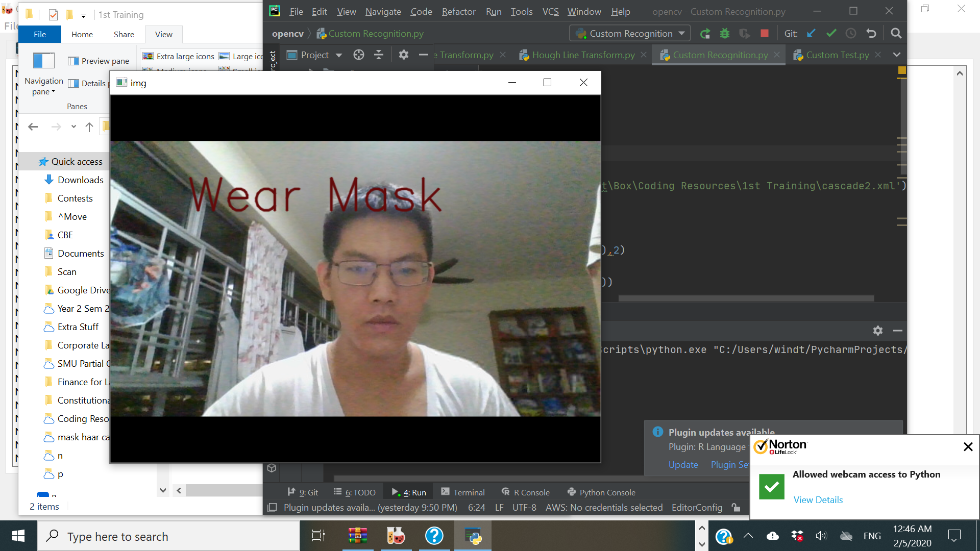Open Task View on the taskbar
Screen dimensions: 980x551
pyautogui.click(x=318, y=536)
